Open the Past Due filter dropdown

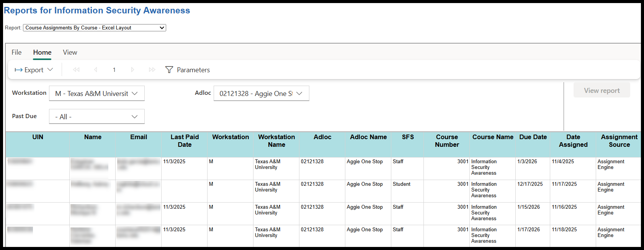[97, 117]
